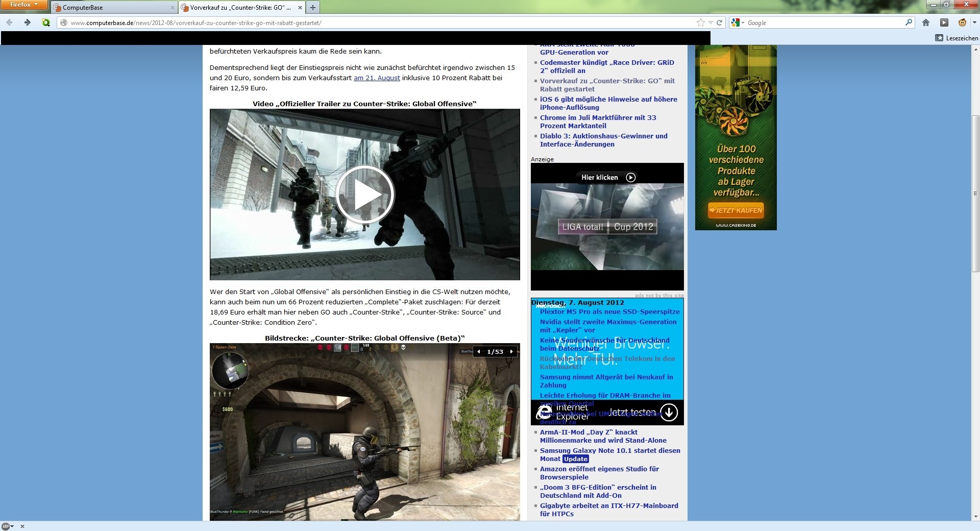Bookmark this page with the star icon
The image size is (980, 531).
click(x=700, y=22)
